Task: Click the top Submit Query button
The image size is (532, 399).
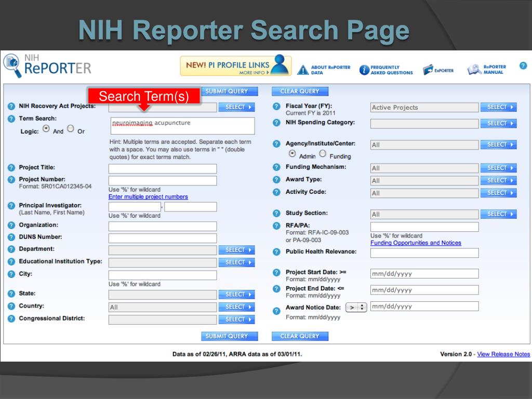Action: 229,91
